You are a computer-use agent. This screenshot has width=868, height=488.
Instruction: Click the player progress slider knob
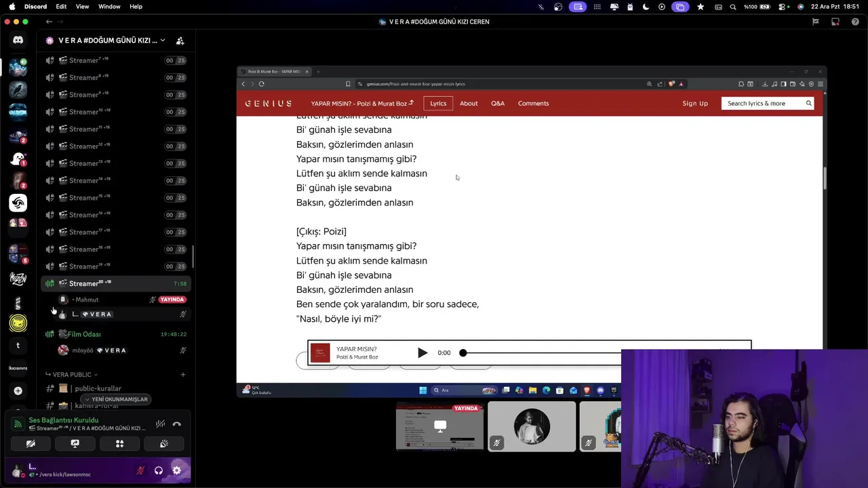pyautogui.click(x=463, y=352)
